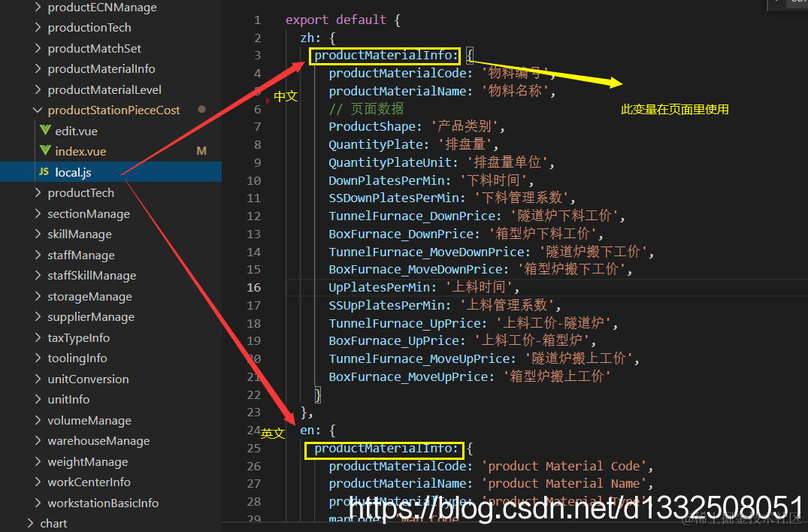Open the volumeManage folder
The image size is (808, 532).
89,420
